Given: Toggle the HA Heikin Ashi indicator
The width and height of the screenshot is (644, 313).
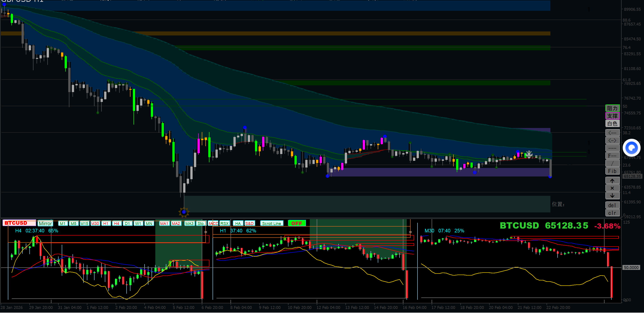Looking at the screenshot, I should pos(238,223).
